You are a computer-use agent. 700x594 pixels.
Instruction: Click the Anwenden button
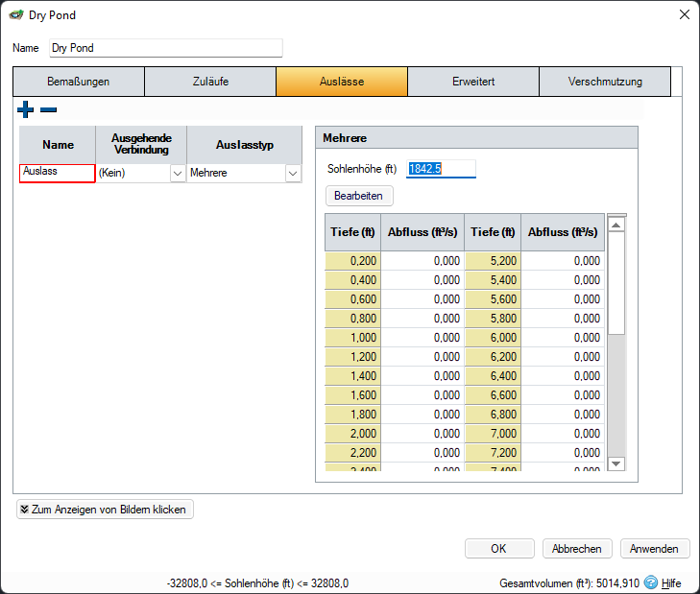pyautogui.click(x=655, y=549)
